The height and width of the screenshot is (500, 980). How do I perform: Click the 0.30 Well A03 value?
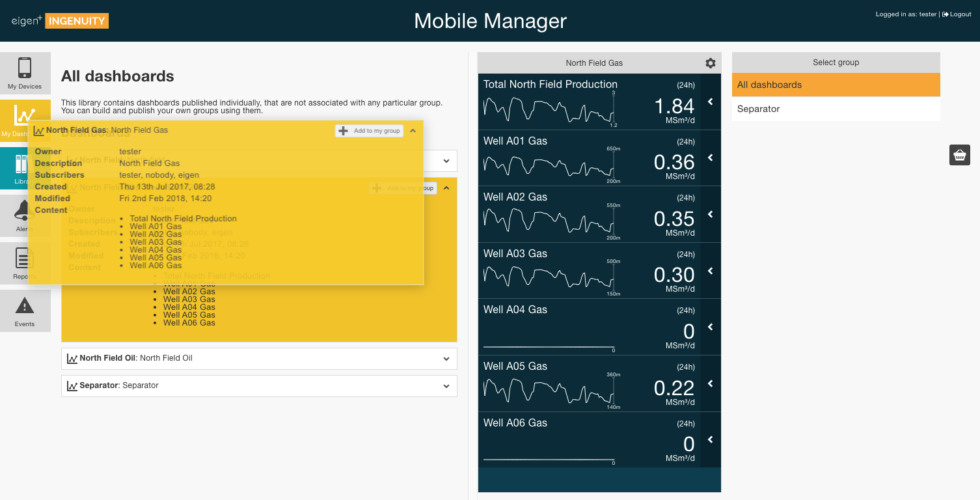point(674,275)
